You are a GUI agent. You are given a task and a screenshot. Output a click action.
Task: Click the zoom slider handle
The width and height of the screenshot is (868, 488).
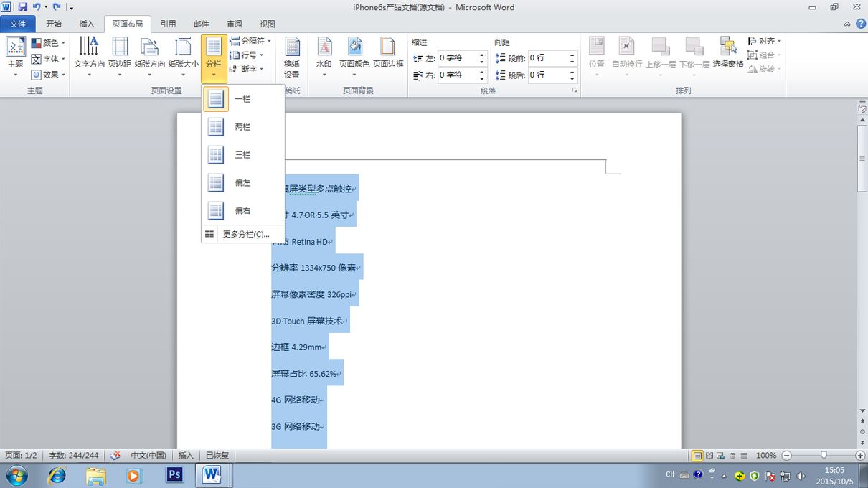pyautogui.click(x=824, y=456)
